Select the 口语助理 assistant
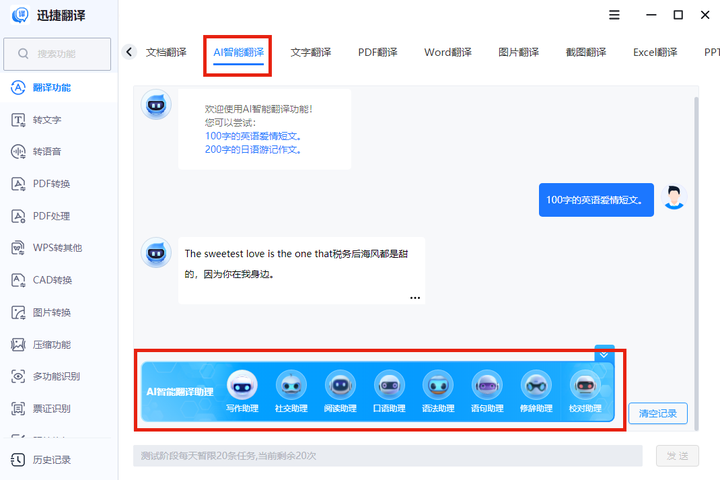 pos(389,391)
